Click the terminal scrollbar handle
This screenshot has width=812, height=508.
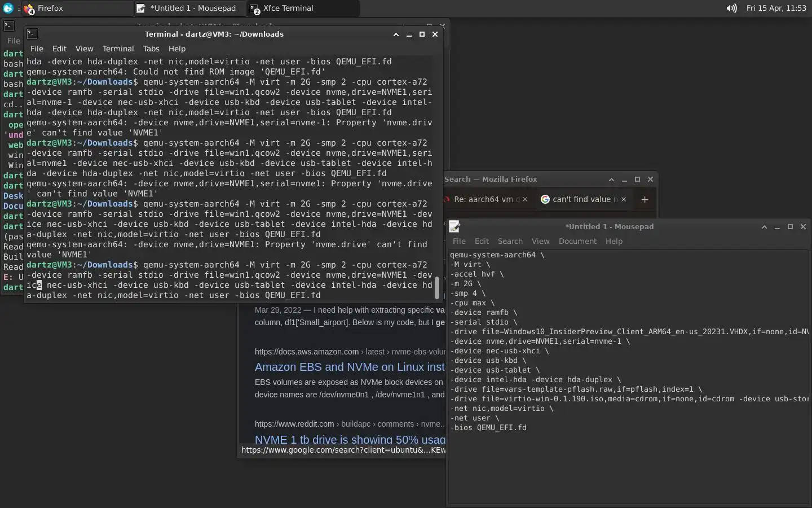(436, 288)
